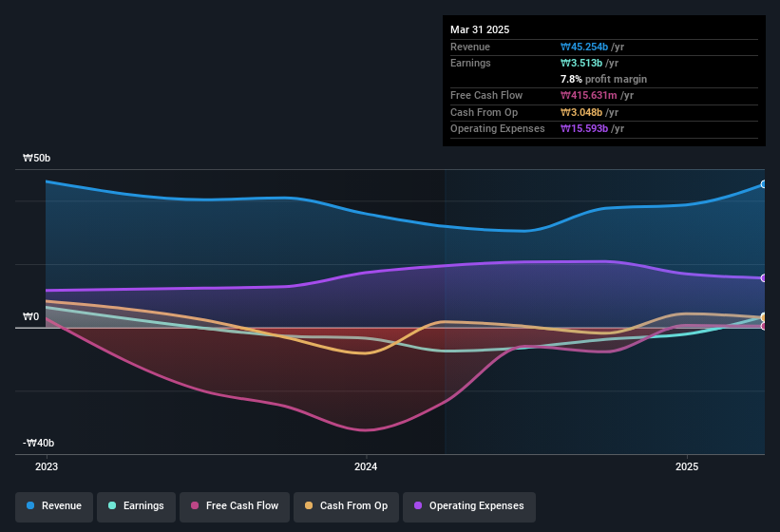This screenshot has width=780, height=532.
Task: Toggle the Operating Expenses legend button
Action: 469,506
